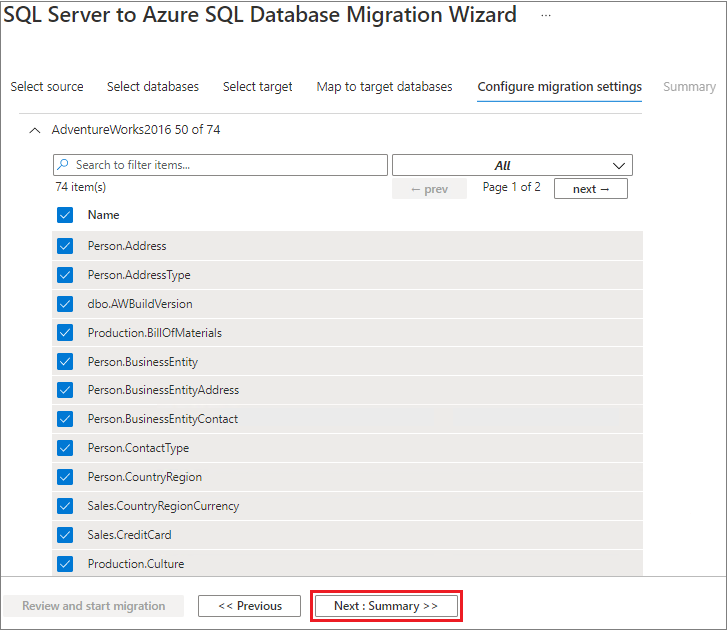The image size is (727, 631).
Task: Open the Summary step tab
Action: [x=689, y=87]
